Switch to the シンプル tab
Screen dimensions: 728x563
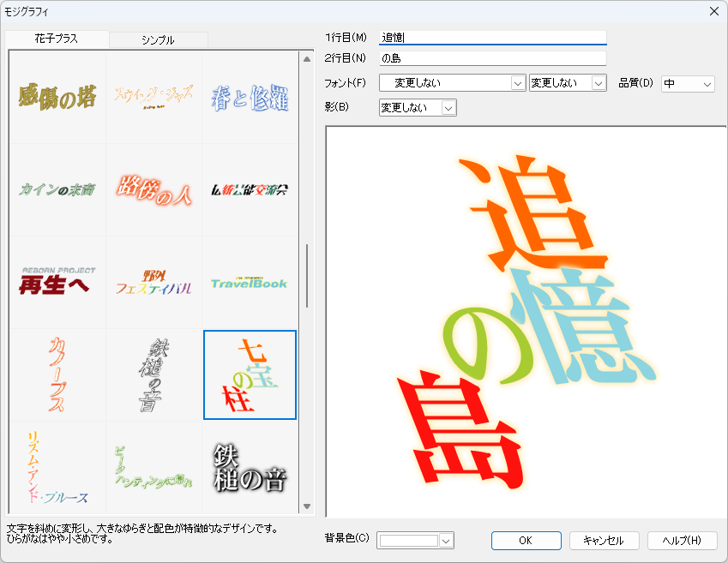click(x=158, y=40)
